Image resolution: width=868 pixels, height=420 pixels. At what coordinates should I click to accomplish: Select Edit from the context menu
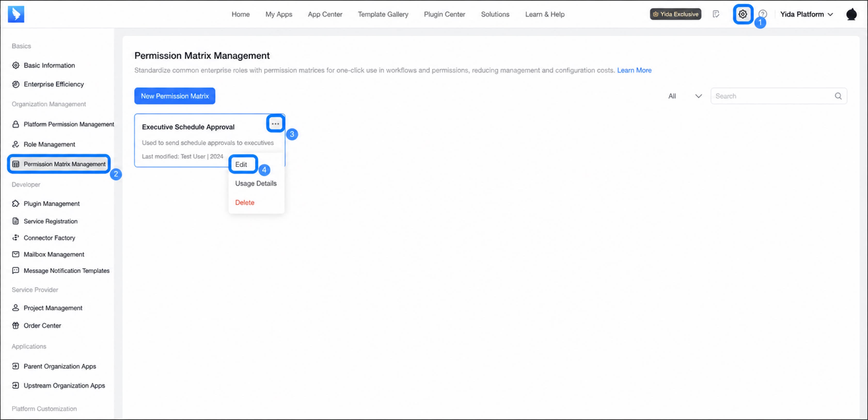241,164
